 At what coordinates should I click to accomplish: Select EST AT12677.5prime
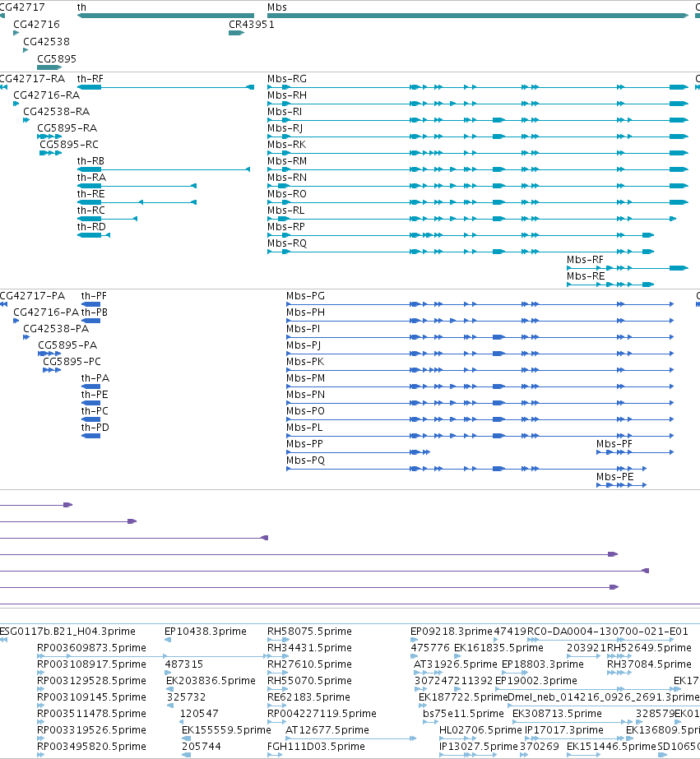(351, 738)
